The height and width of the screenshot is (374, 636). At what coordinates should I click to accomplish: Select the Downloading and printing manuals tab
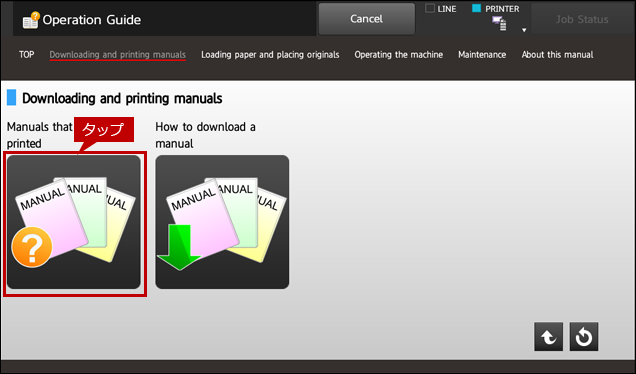(x=118, y=55)
